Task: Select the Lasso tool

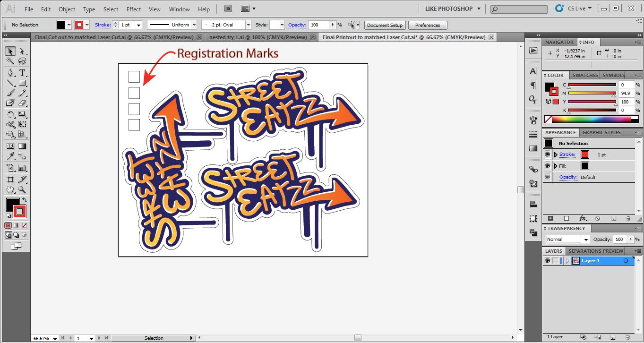Action: (x=22, y=61)
